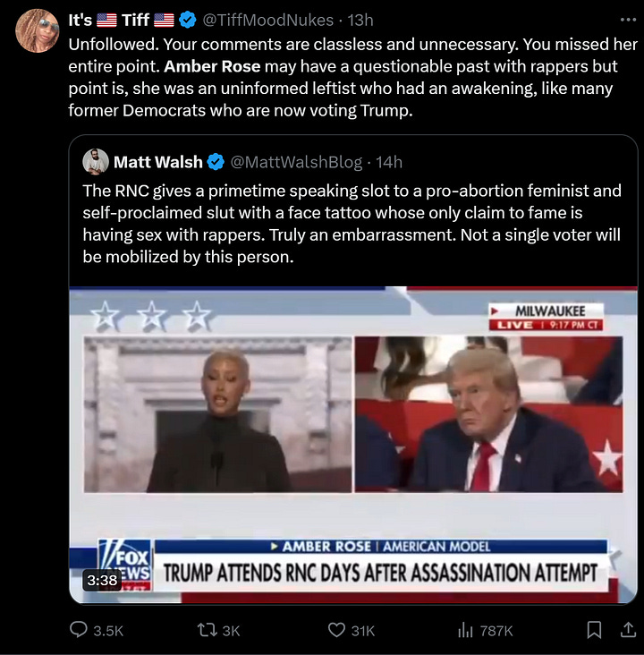The width and height of the screenshot is (644, 655).
Task: Click Tiff's blue verified badge
Action: (x=188, y=20)
